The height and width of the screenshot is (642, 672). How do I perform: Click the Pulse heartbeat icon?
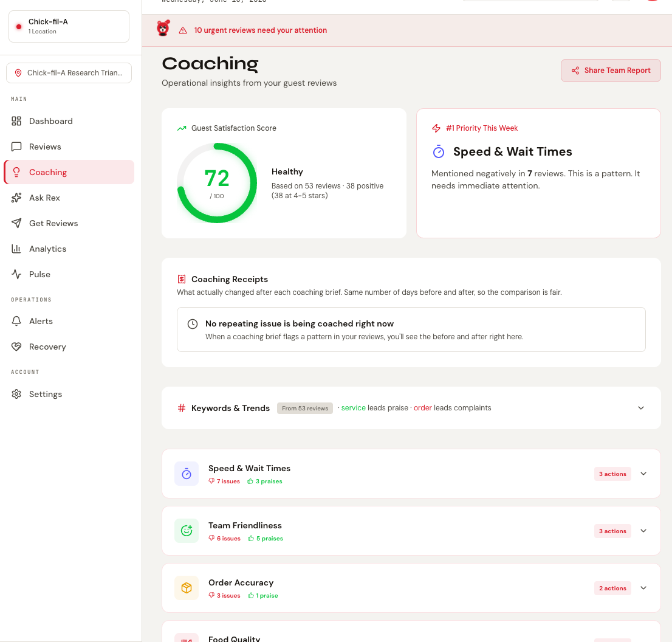click(x=16, y=274)
